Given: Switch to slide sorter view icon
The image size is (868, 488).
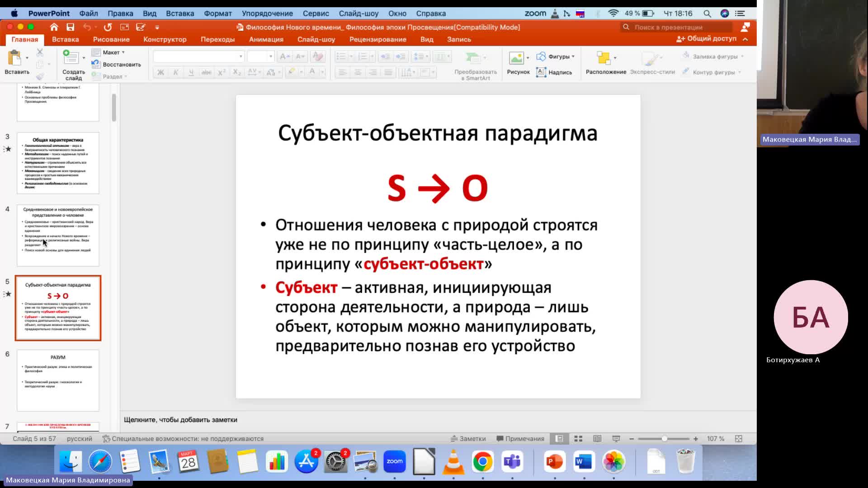Looking at the screenshot, I should 578,439.
